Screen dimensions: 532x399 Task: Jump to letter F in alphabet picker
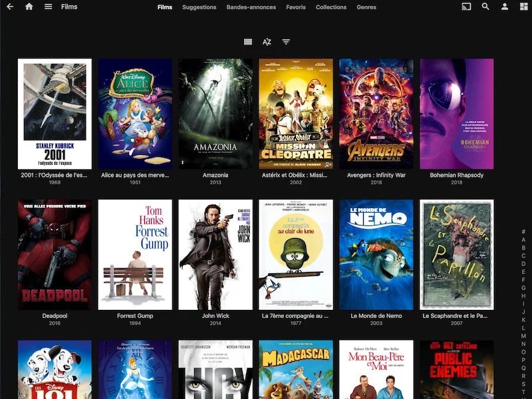pyautogui.click(x=523, y=280)
